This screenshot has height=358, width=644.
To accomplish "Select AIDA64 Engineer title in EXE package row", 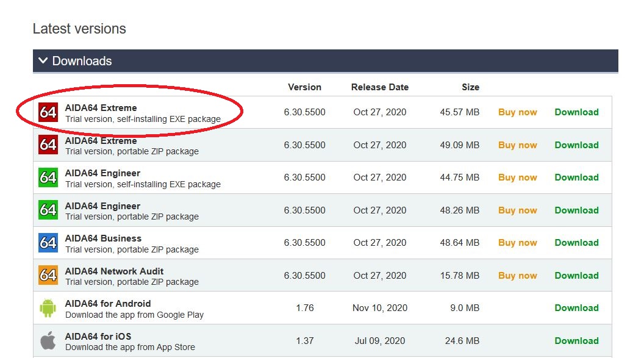I will [x=102, y=173].
